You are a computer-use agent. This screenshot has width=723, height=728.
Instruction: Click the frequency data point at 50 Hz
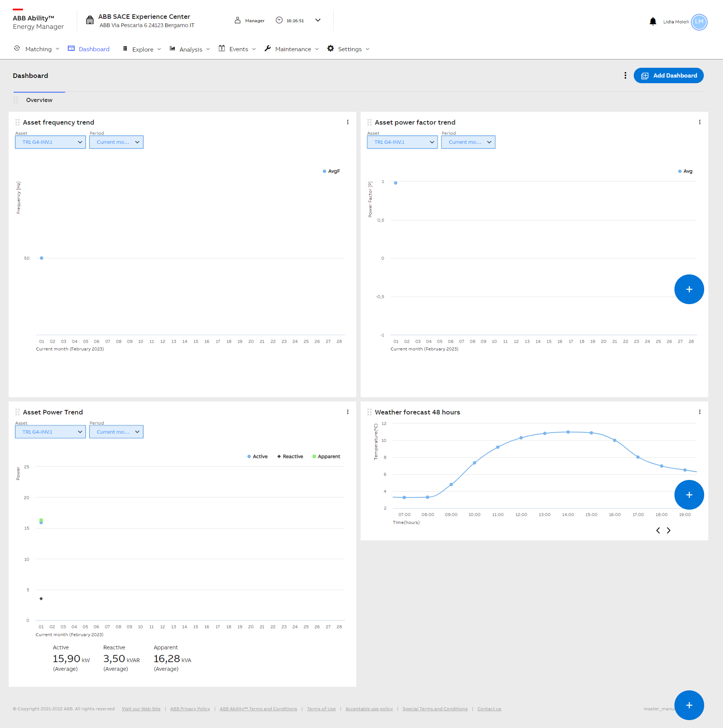click(41, 258)
